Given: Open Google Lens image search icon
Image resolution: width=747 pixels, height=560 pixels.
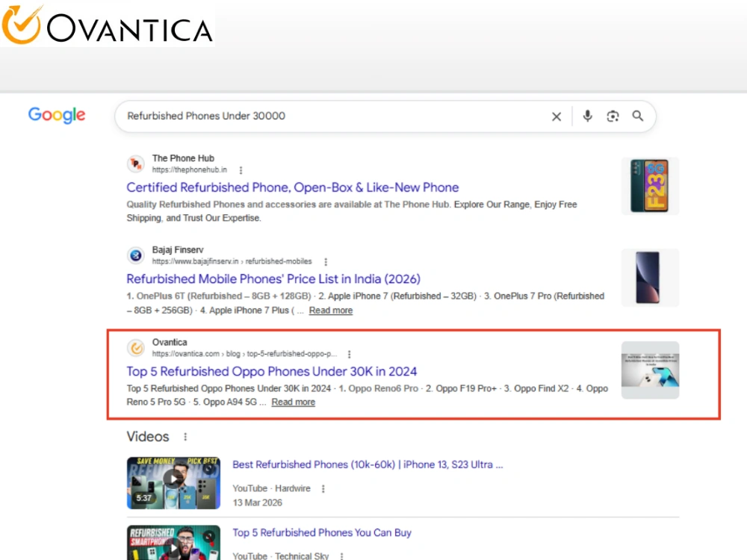Looking at the screenshot, I should [613, 116].
